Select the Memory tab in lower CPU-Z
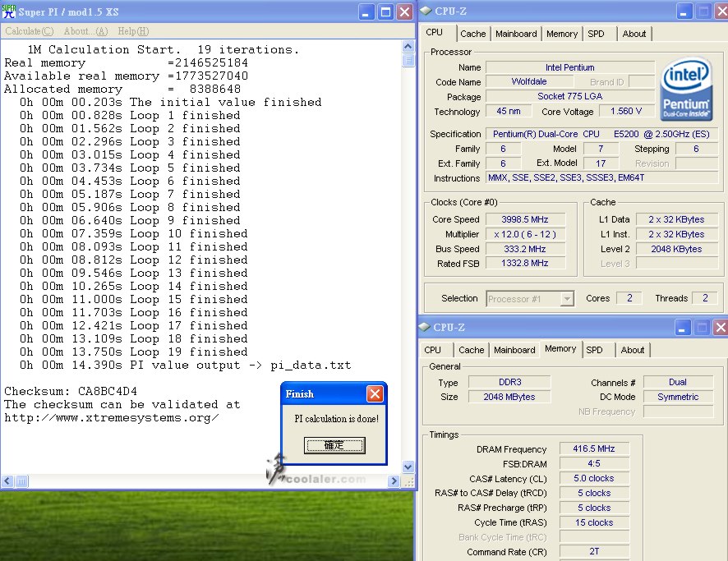 tap(560, 349)
